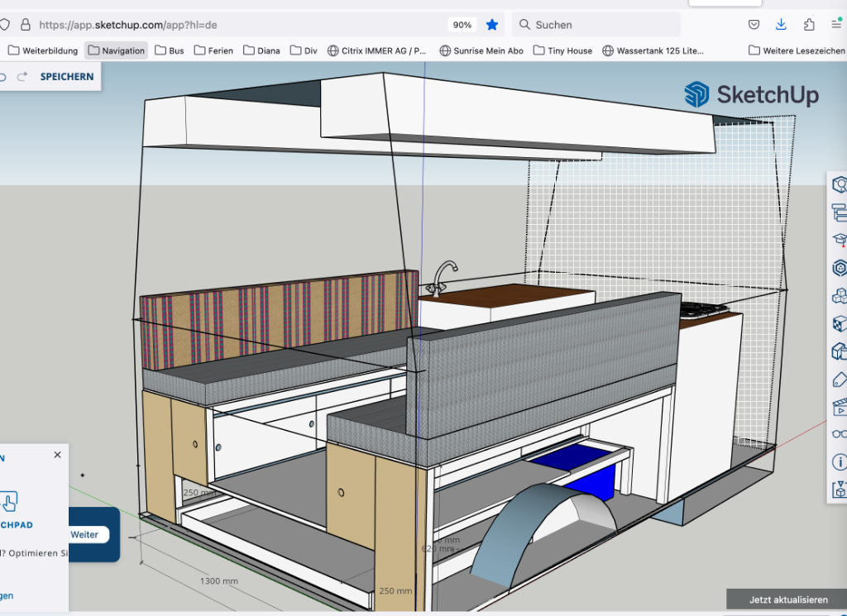The width and height of the screenshot is (847, 616).
Task: Toggle the blue bookmark star
Action: tap(492, 25)
